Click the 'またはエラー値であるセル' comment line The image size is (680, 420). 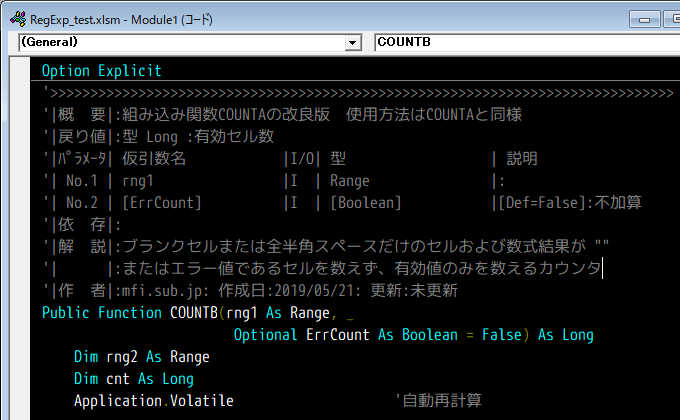(323, 269)
